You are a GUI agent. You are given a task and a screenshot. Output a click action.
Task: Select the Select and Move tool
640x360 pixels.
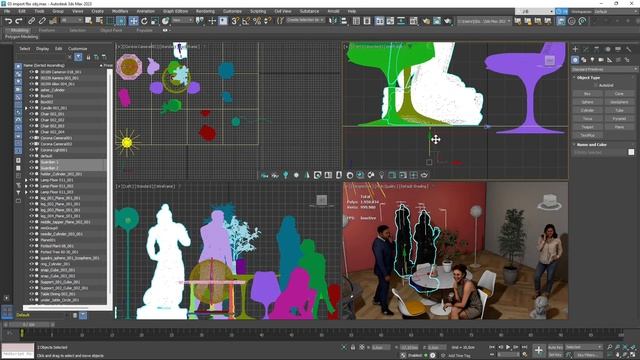(x=133, y=21)
